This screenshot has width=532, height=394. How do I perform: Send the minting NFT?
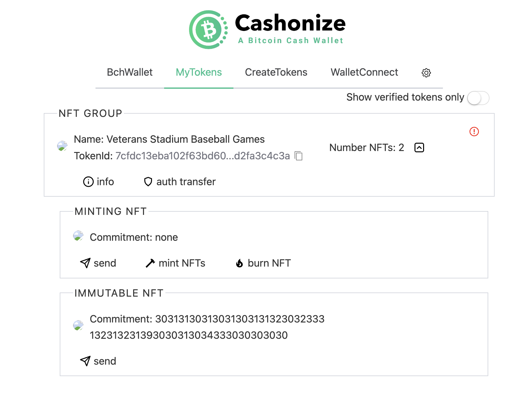(x=98, y=263)
